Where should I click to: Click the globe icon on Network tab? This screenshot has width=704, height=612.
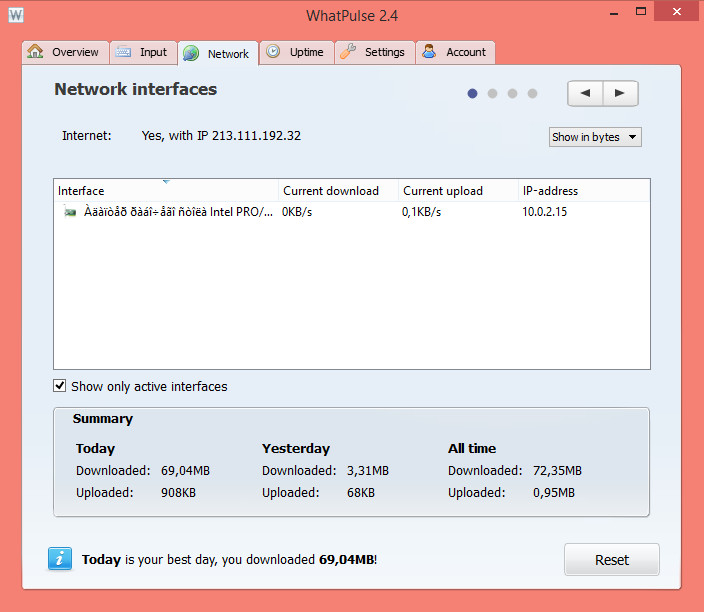tap(191, 53)
